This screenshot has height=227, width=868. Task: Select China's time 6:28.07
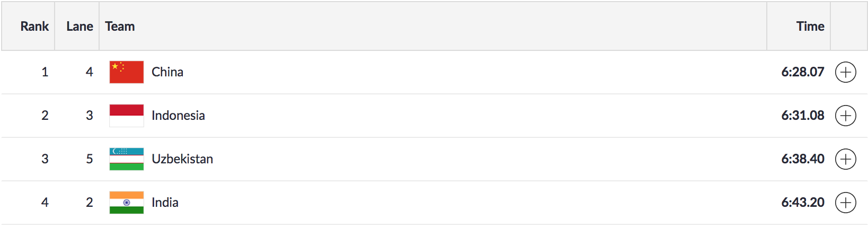(802, 72)
